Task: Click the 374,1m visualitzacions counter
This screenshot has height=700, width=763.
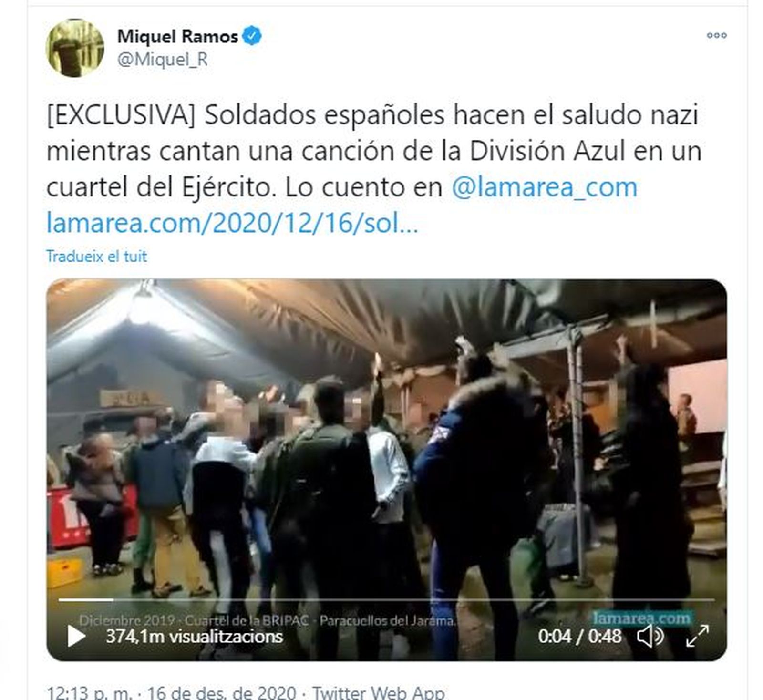Action: pyautogui.click(x=195, y=637)
